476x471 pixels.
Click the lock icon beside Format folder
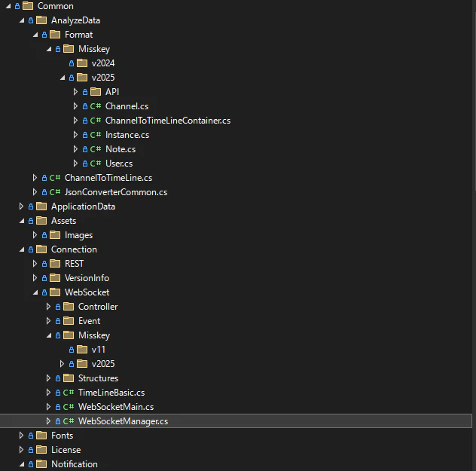click(44, 35)
